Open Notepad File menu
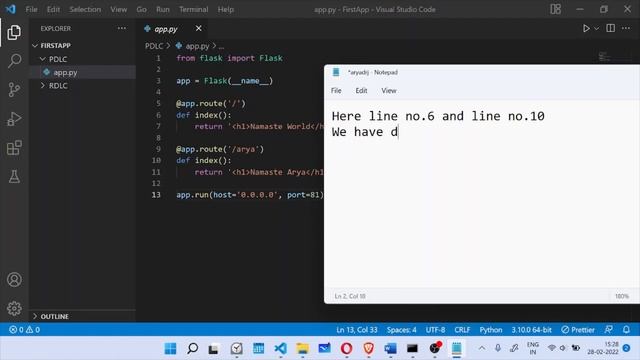Viewport: 640px width, 360px height. (x=336, y=91)
